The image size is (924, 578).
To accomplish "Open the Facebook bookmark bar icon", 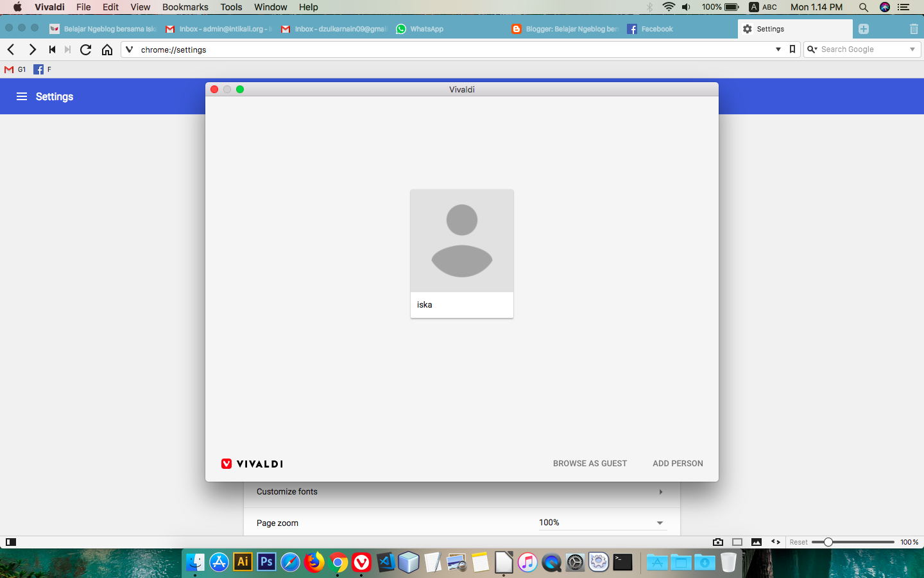I will pyautogui.click(x=38, y=69).
